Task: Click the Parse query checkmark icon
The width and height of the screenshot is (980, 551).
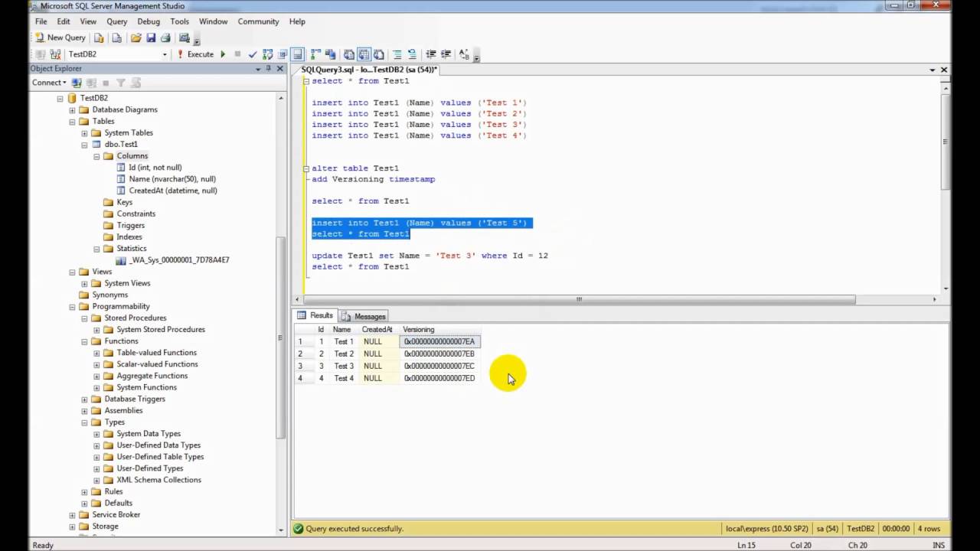Action: pyautogui.click(x=253, y=54)
